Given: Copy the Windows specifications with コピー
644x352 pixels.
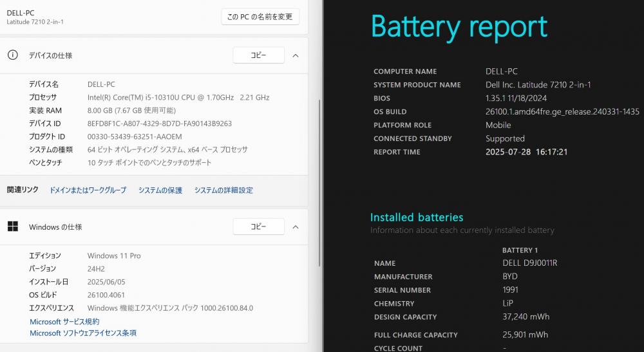Looking at the screenshot, I should coord(258,227).
